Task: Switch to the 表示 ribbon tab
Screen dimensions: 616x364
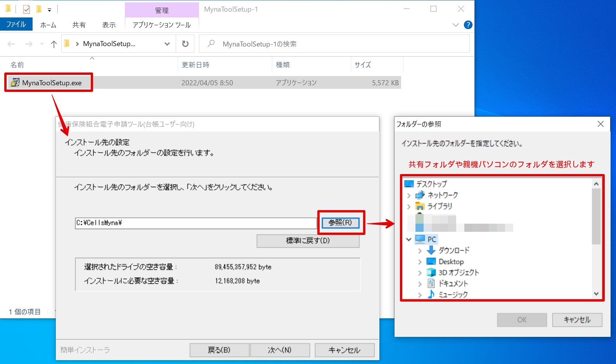Action: [109, 25]
